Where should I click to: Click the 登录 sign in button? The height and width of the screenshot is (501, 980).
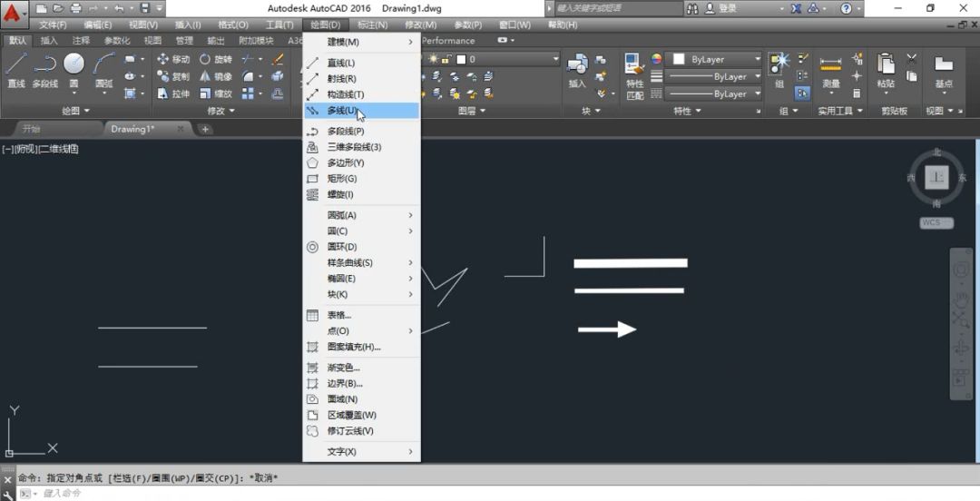point(728,9)
